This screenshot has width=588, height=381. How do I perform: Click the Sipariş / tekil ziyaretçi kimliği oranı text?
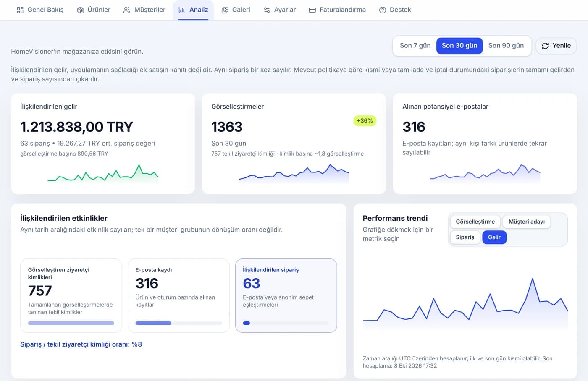[x=81, y=344]
